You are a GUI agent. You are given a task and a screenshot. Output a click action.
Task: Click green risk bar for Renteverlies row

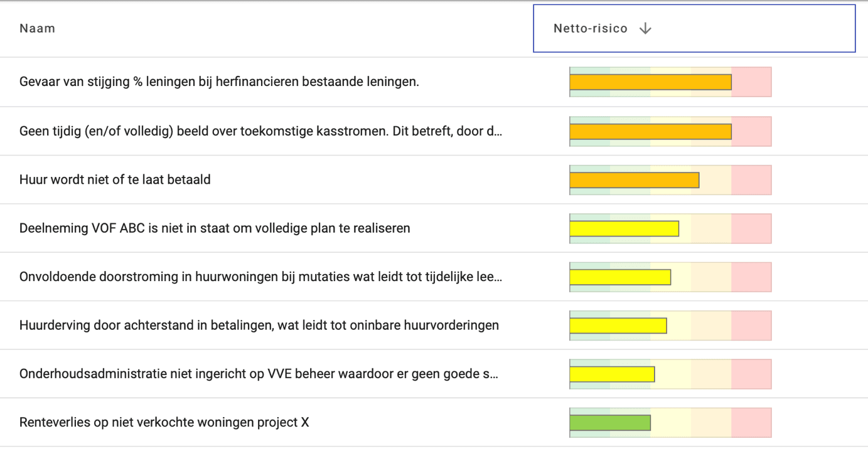point(610,423)
